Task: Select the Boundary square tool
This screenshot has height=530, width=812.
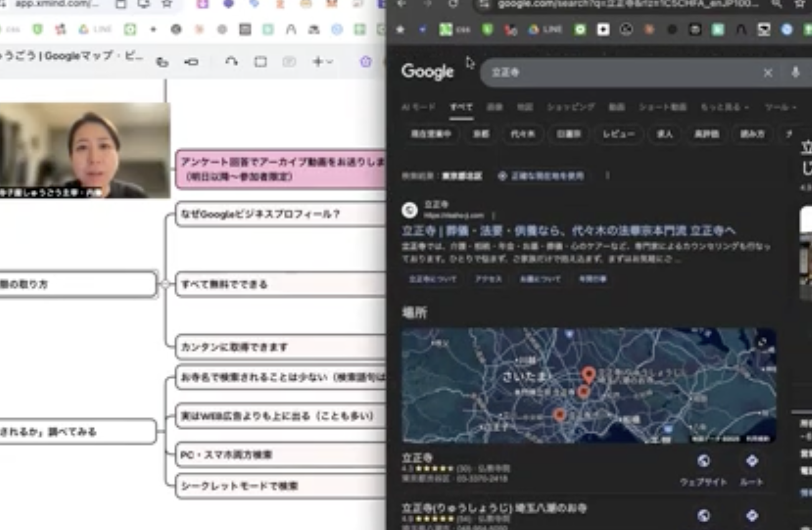Action: (261, 62)
